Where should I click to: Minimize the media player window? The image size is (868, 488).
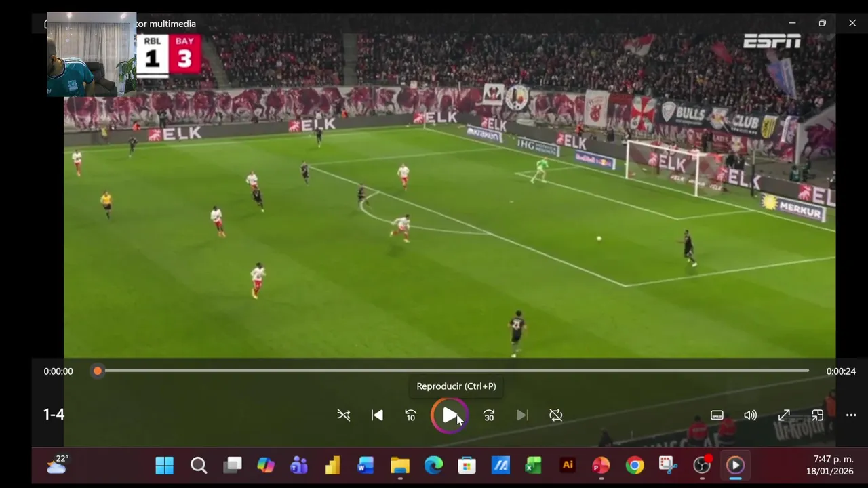792,23
